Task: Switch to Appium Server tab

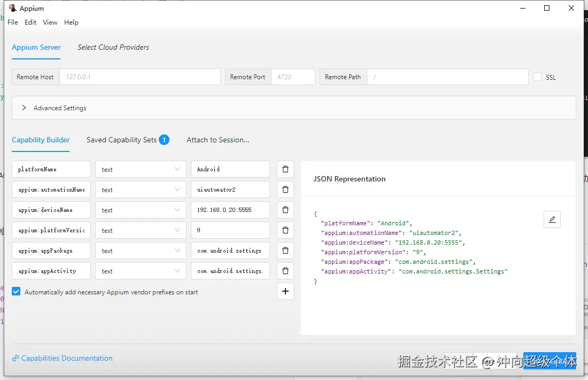Action: (x=36, y=47)
